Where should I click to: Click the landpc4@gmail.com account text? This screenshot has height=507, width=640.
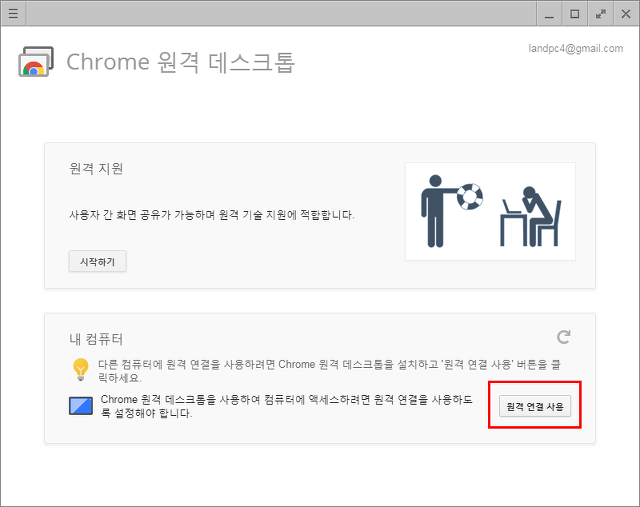[576, 49]
